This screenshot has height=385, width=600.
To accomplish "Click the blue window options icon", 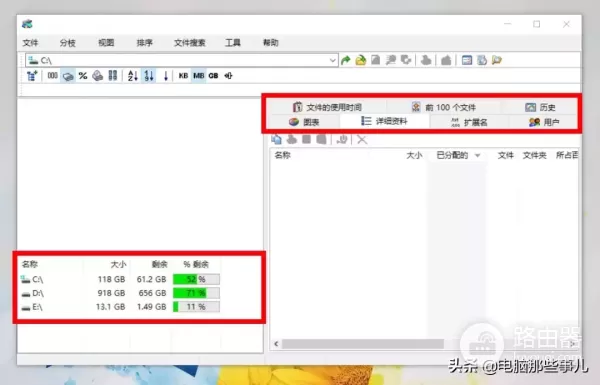I will (466, 60).
